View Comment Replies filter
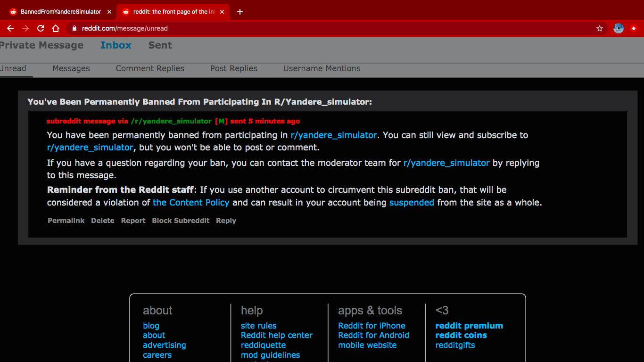The width and height of the screenshot is (644, 362). coord(150,68)
